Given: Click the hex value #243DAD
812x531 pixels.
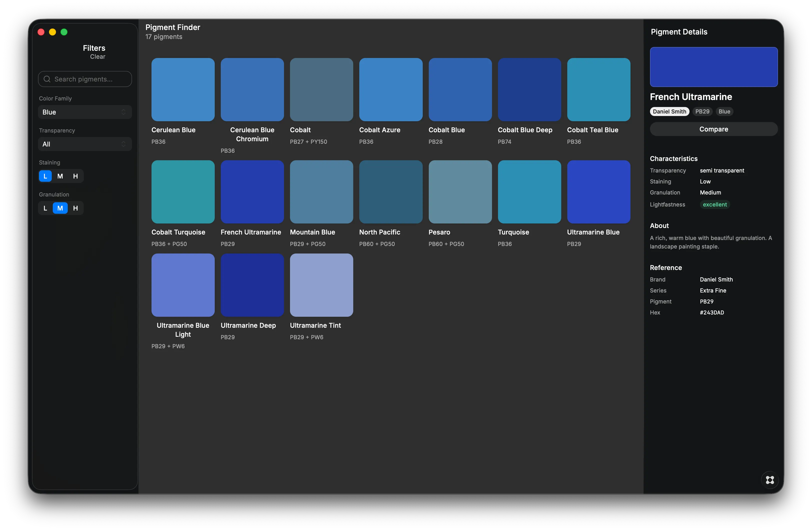Looking at the screenshot, I should click(x=712, y=312).
